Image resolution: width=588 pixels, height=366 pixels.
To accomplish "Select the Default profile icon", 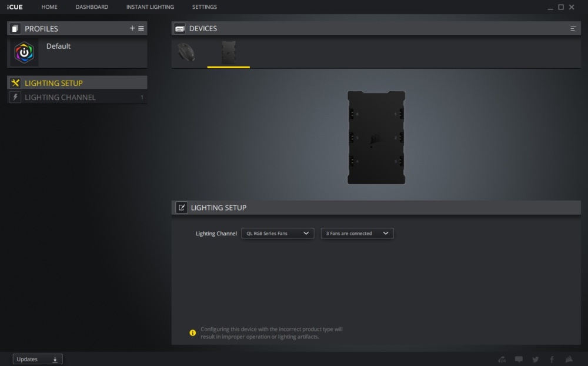I will point(24,52).
